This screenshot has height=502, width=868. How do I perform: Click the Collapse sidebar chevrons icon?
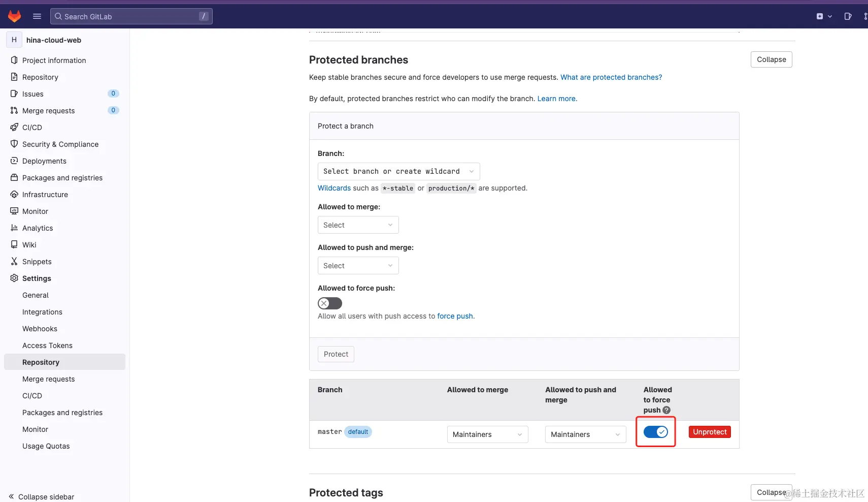pyautogui.click(x=11, y=496)
